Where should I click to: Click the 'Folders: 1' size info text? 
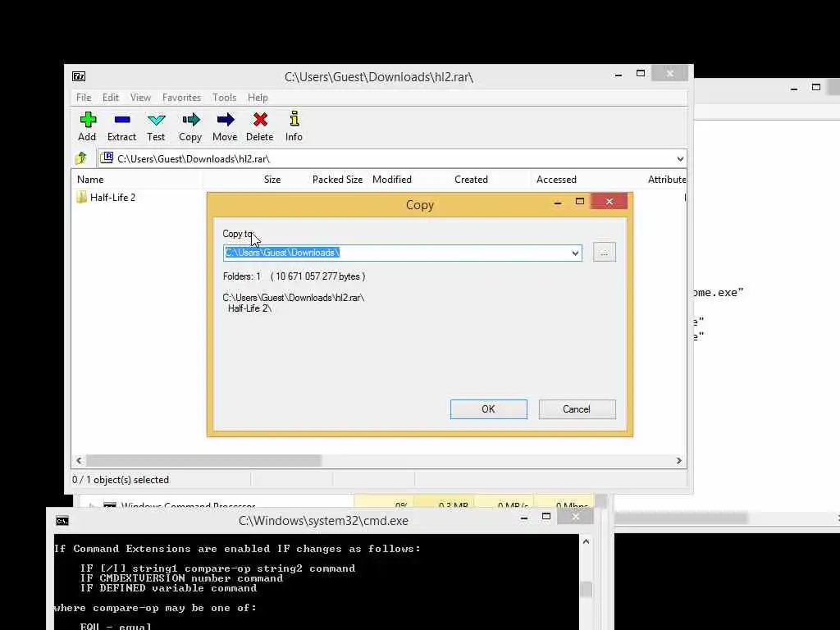294,276
